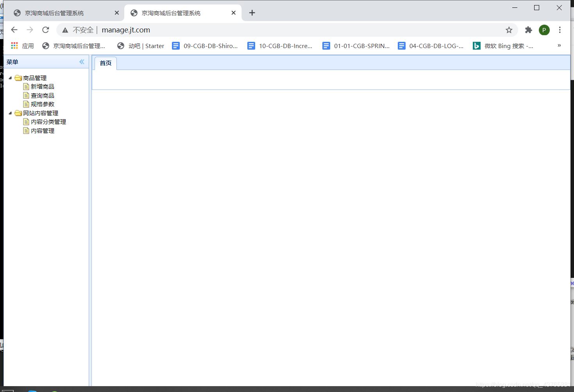Show more bookmarks with chevron
The height and width of the screenshot is (392, 574).
[559, 45]
